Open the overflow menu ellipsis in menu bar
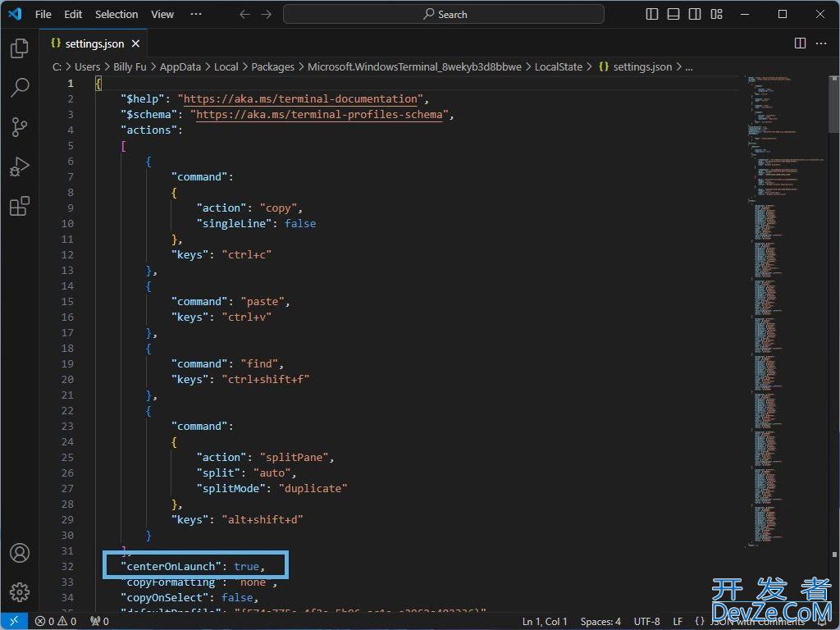Image resolution: width=840 pixels, height=630 pixels. pos(196,15)
